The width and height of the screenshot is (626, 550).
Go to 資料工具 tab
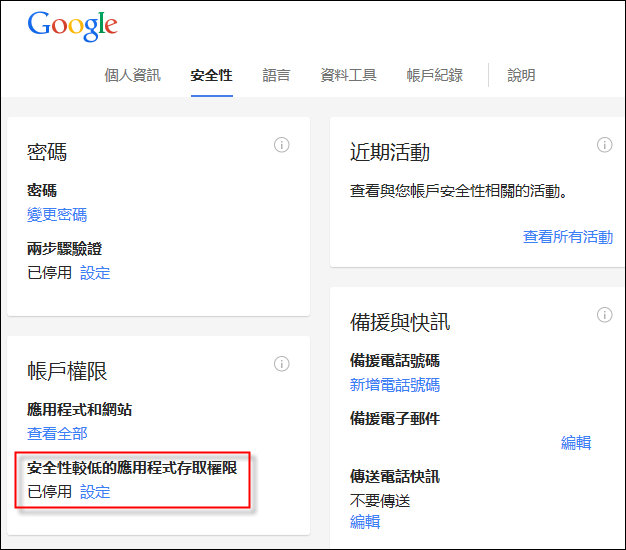click(x=349, y=75)
